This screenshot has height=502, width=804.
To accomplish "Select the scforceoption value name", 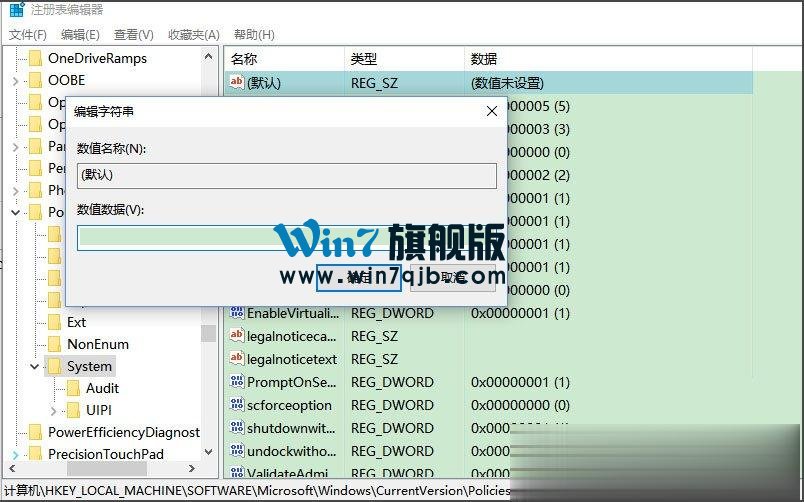I will 289,405.
